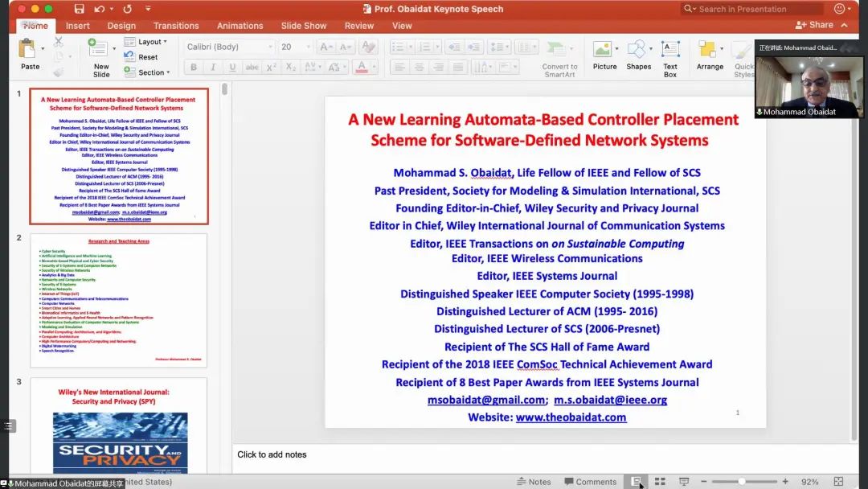Open the Review ribbon tab

click(358, 26)
